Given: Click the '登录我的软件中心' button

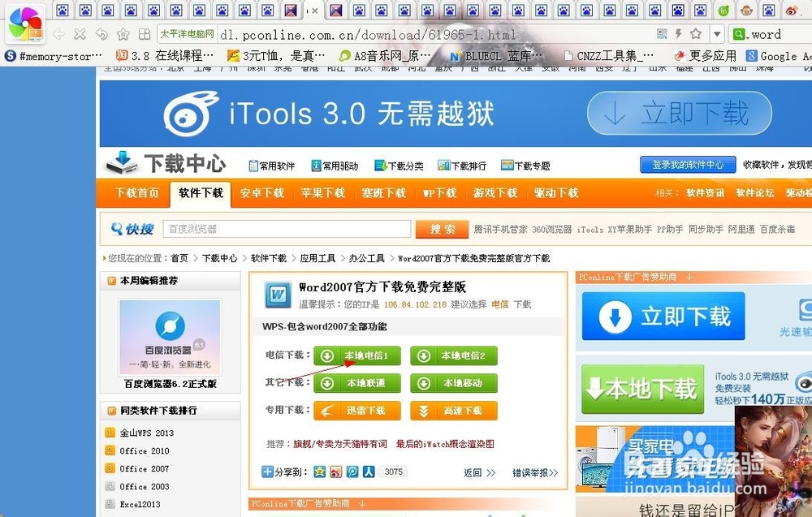Looking at the screenshot, I should 688,165.
